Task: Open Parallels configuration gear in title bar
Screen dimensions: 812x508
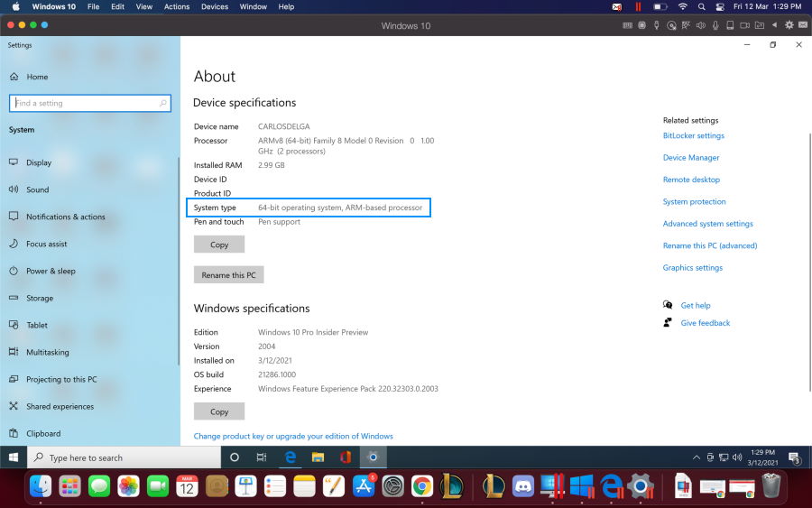Action: click(x=789, y=25)
